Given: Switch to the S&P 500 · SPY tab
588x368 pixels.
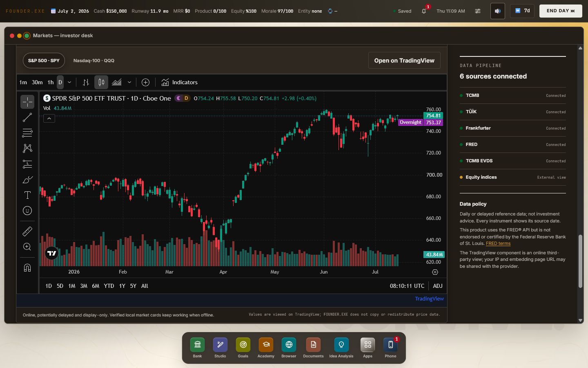Looking at the screenshot, I should 44,61.
